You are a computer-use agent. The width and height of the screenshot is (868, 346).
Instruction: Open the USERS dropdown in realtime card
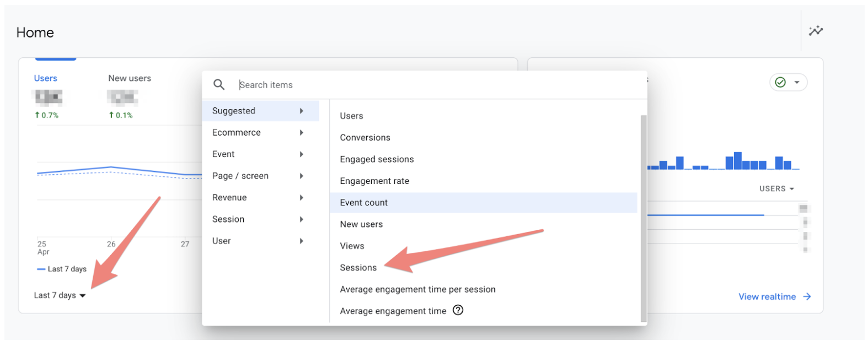[776, 188]
